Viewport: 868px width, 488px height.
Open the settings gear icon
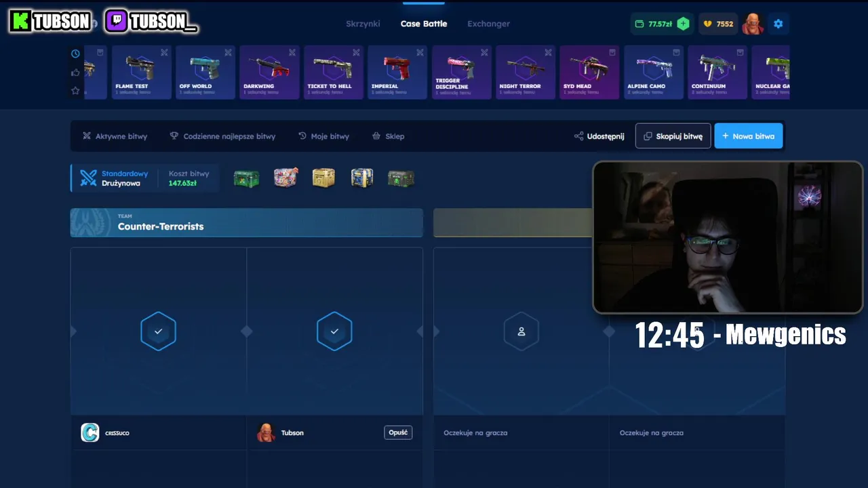click(x=778, y=24)
